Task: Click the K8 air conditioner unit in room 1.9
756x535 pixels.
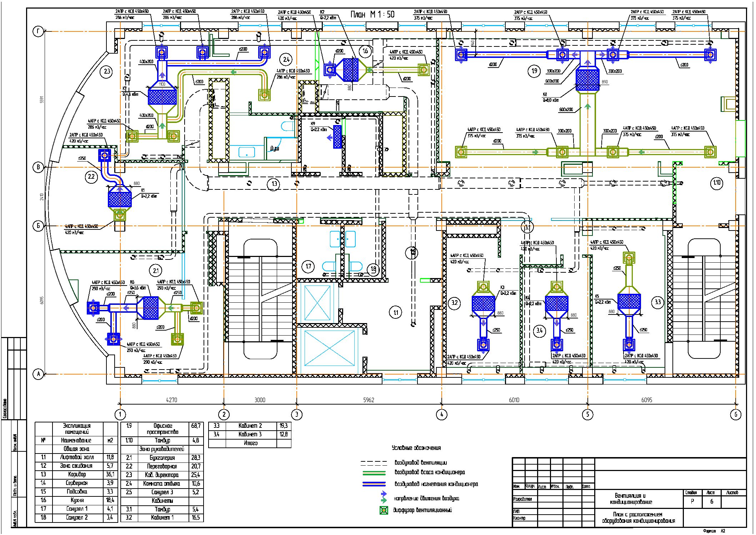Action: [587, 80]
